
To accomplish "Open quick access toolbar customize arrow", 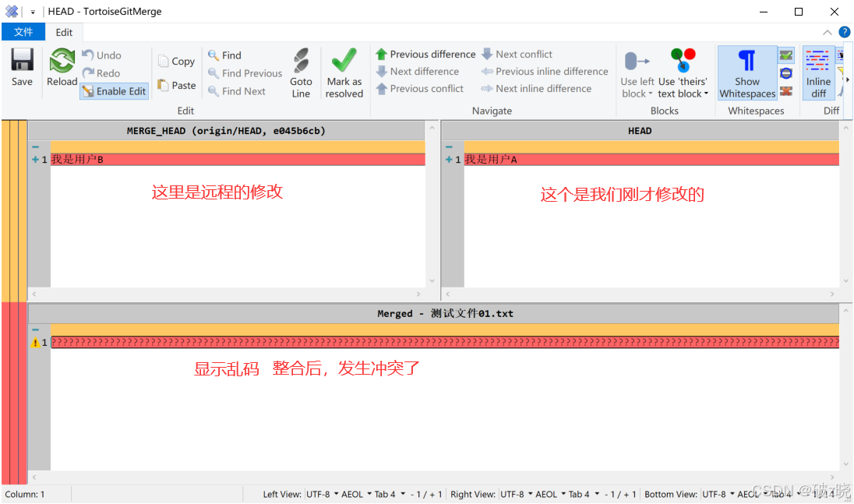I will point(33,12).
